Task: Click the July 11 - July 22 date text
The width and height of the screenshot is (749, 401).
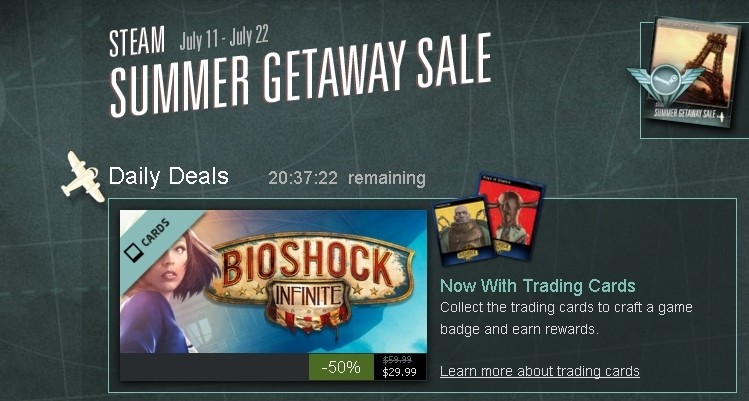Action: point(224,38)
